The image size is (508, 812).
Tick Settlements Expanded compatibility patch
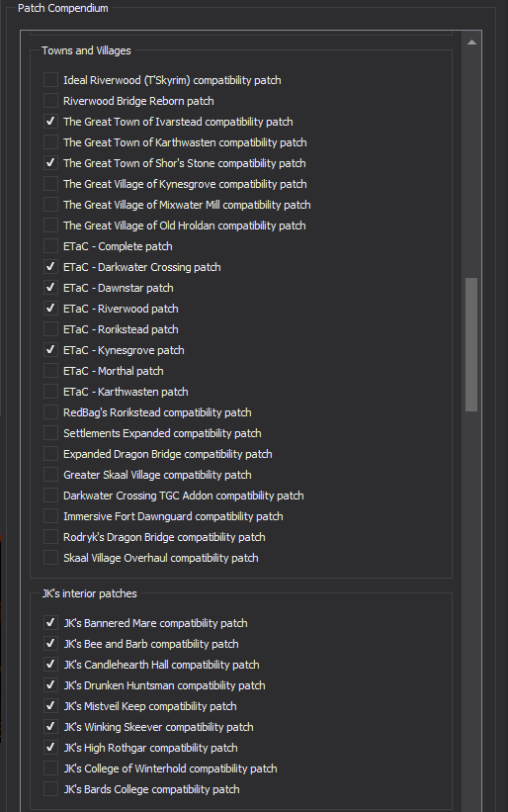pyautogui.click(x=50, y=433)
